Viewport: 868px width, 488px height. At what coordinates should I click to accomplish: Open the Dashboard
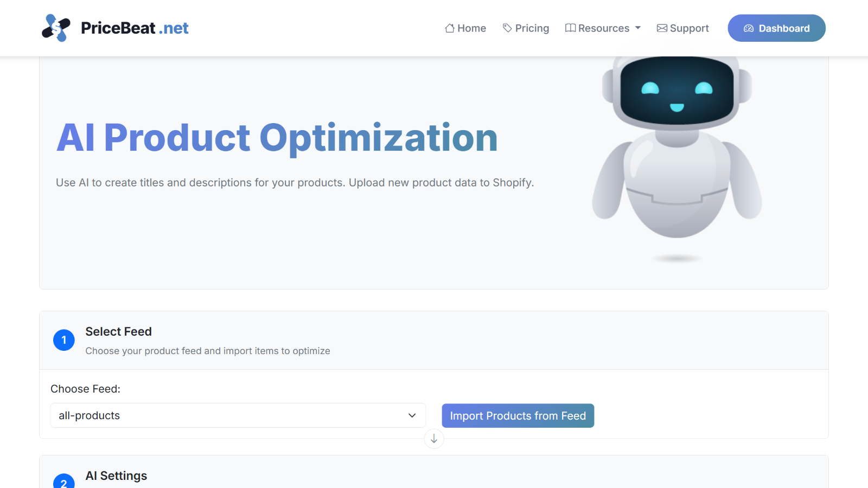pyautogui.click(x=776, y=28)
